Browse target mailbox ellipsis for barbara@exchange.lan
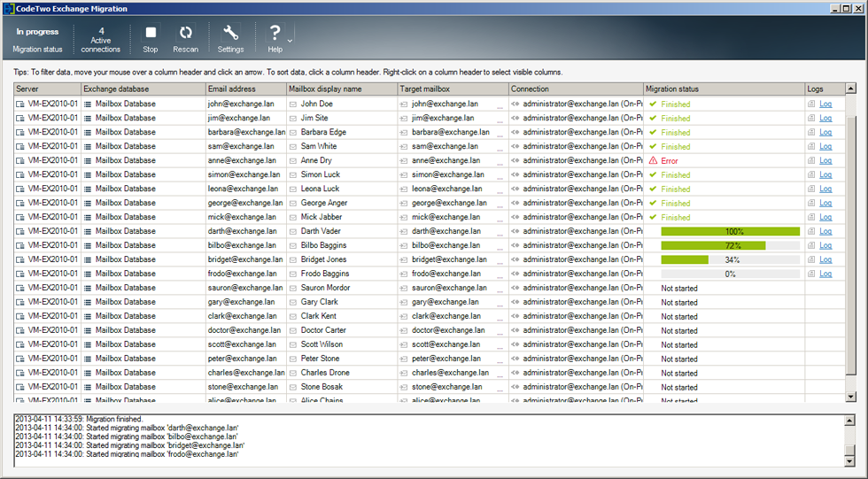The height and width of the screenshot is (479, 868). tap(500, 135)
